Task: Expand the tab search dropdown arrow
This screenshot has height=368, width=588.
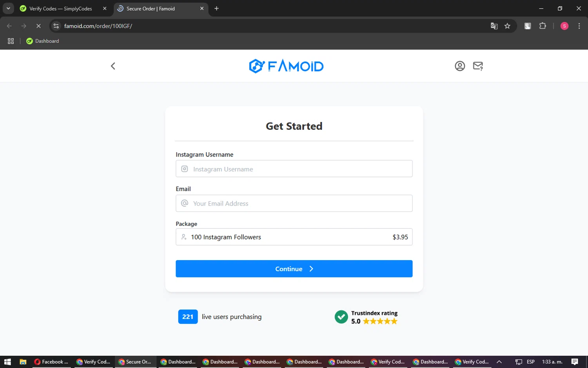Action: click(8, 9)
